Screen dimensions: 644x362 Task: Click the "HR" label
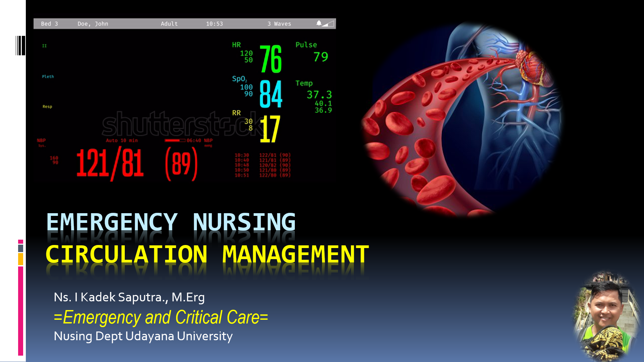pos(236,45)
